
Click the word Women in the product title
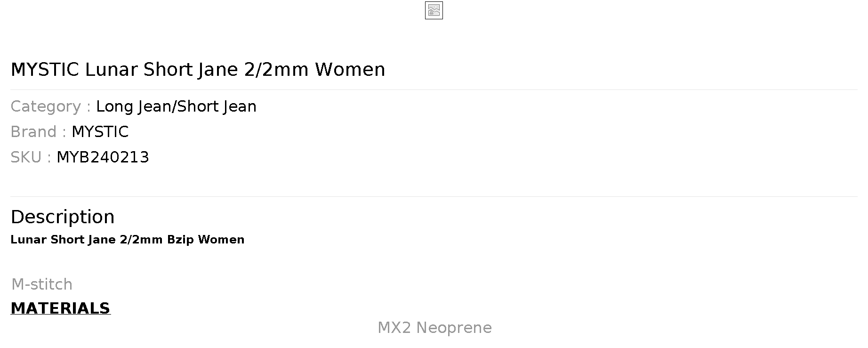pyautogui.click(x=350, y=70)
